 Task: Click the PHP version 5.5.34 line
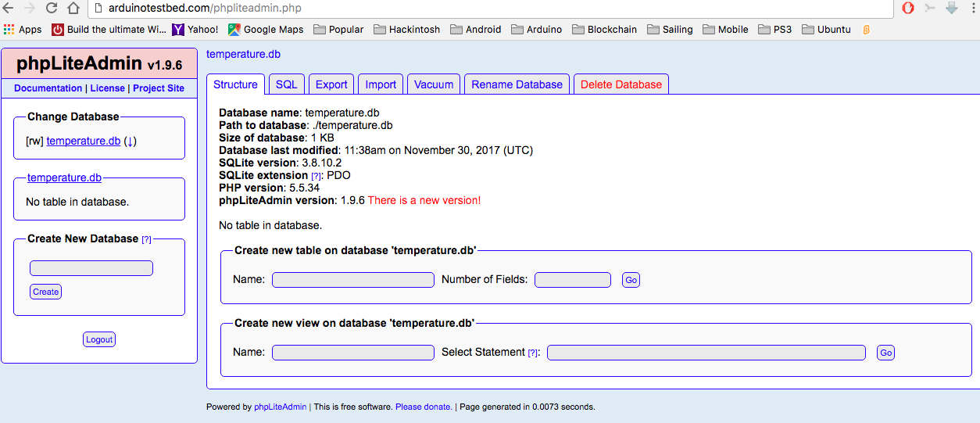pyautogui.click(x=269, y=188)
